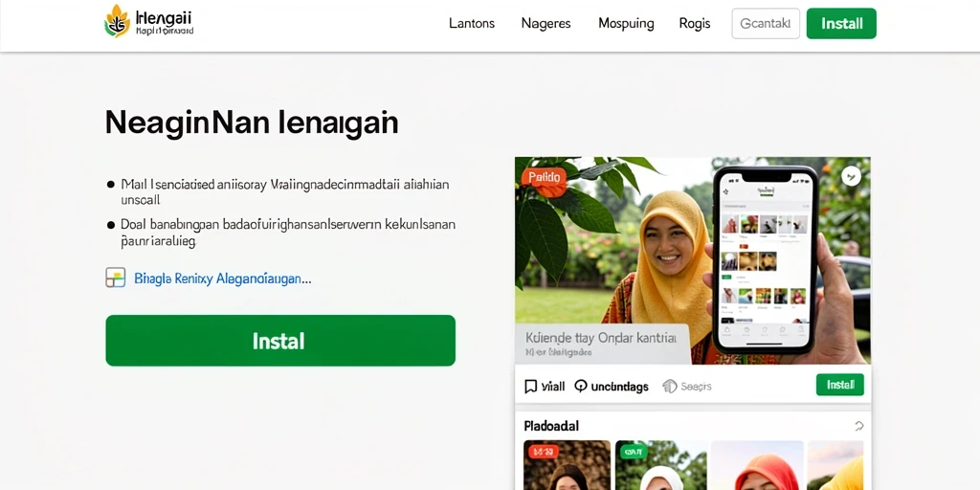Open the thumbnail with yellow hijab
The height and width of the screenshot is (490, 980).
point(835,465)
